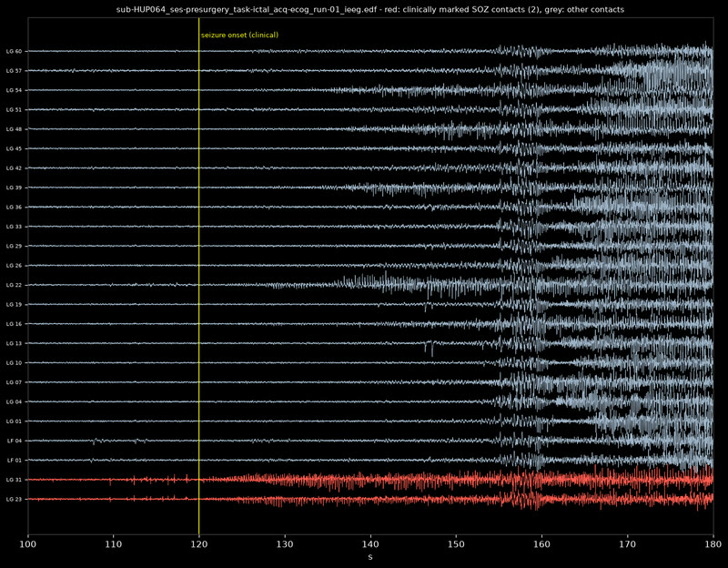The width and height of the screenshot is (728, 568).
Task: Click the LG 16 channel label
Action: point(14,324)
